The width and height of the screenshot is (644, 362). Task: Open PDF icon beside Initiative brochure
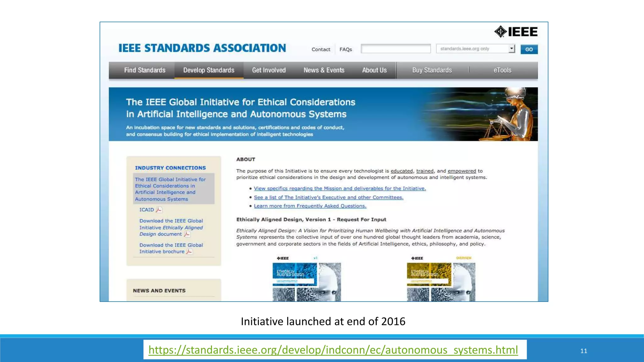[x=189, y=251]
